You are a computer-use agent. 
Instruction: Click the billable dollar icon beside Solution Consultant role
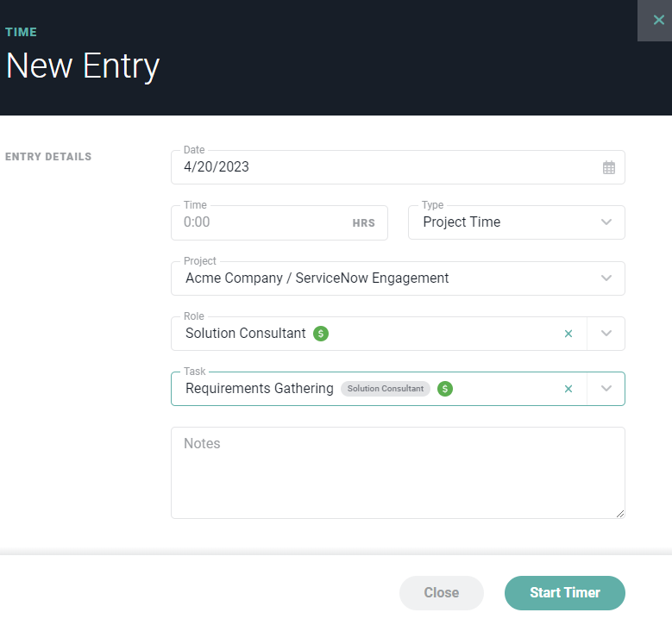tap(321, 334)
